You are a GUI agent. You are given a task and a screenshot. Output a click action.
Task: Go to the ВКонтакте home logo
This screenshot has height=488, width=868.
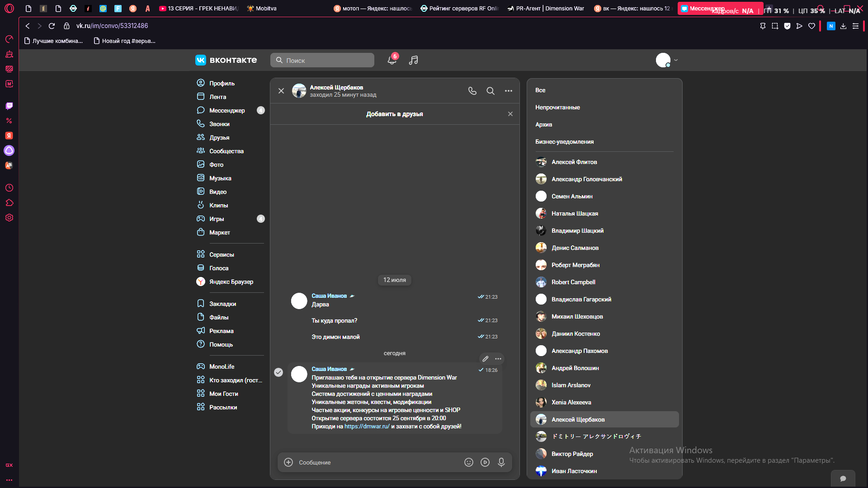point(226,60)
